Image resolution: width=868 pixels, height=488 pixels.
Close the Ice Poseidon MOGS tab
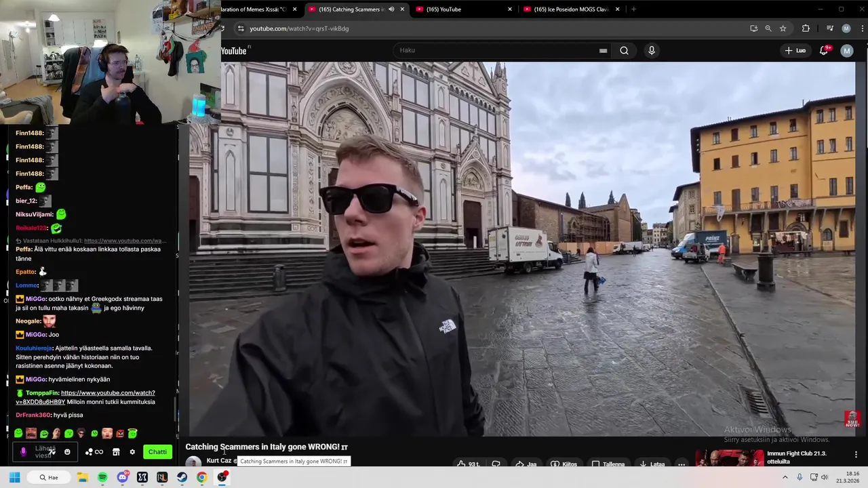(x=617, y=9)
